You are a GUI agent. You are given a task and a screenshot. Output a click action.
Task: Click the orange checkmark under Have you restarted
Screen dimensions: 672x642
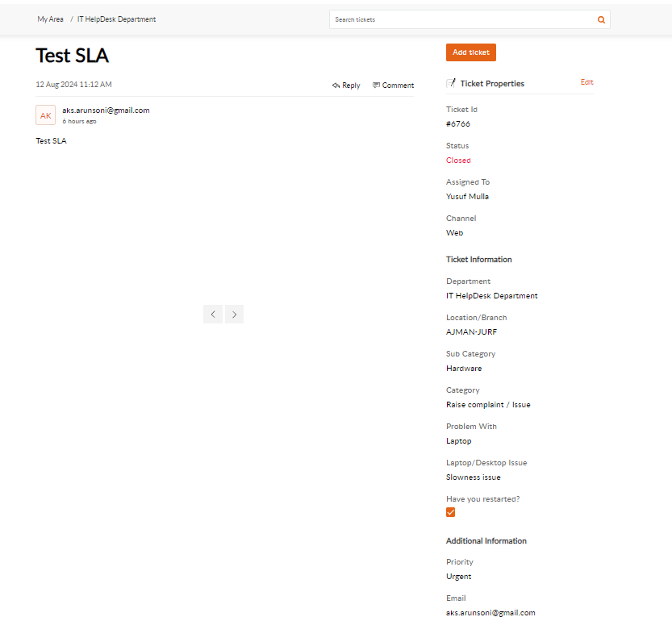(x=450, y=512)
